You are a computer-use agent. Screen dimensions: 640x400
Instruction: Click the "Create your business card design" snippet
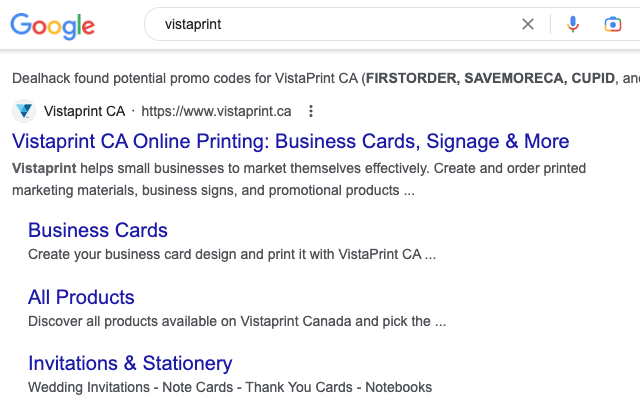pyautogui.click(x=232, y=254)
